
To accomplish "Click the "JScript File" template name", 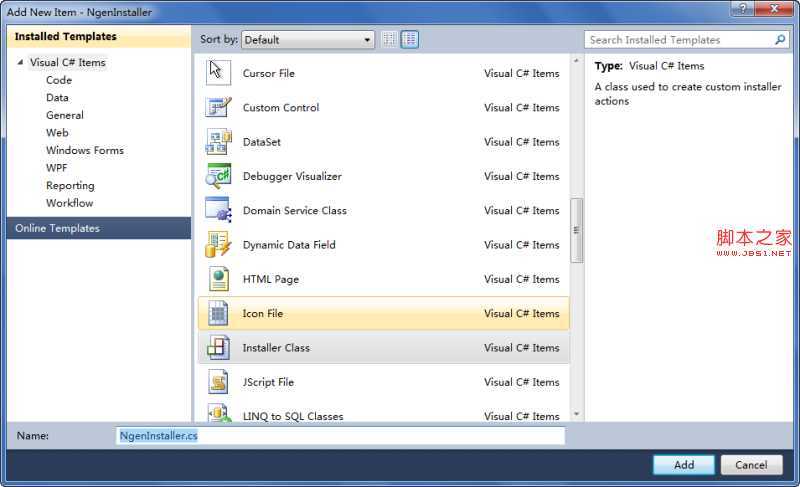I will (x=268, y=382).
